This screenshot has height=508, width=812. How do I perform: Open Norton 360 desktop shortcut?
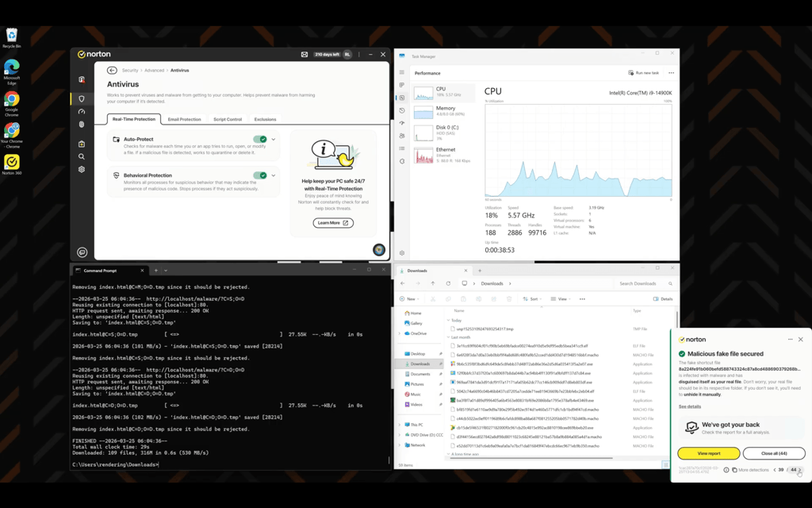point(11,164)
